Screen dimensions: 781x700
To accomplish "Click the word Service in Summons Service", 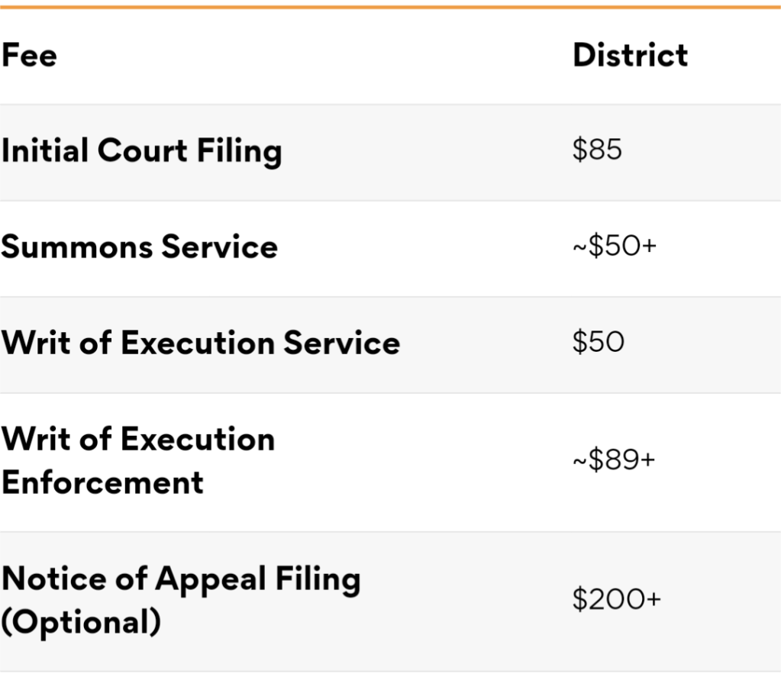I will pyautogui.click(x=220, y=247).
